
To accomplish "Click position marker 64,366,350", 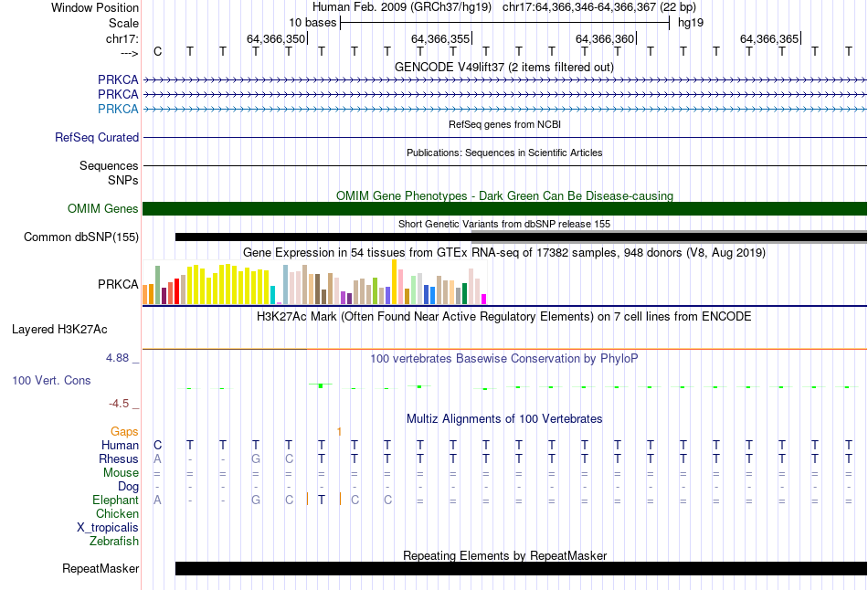I will [x=276, y=38].
